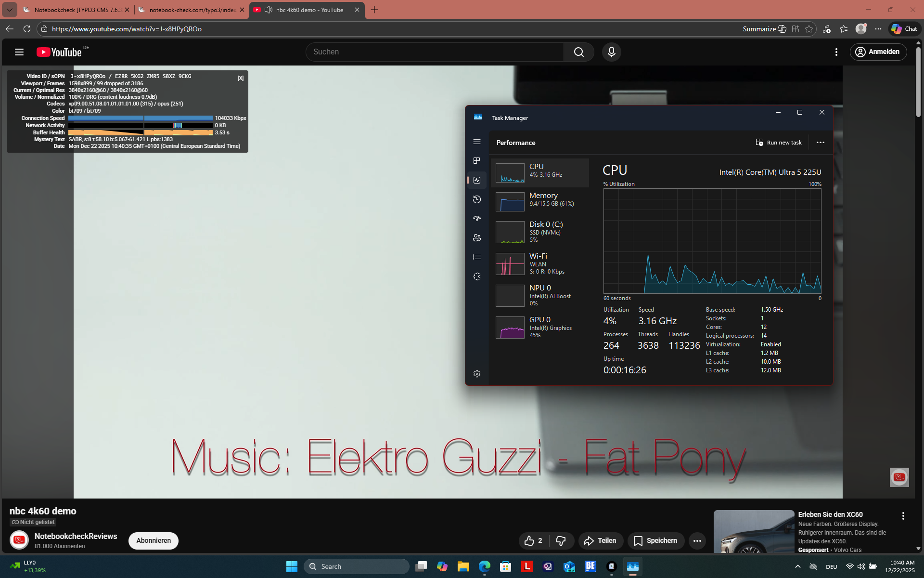
Task: Open YouTube guide hamburger menu
Action: [19, 52]
